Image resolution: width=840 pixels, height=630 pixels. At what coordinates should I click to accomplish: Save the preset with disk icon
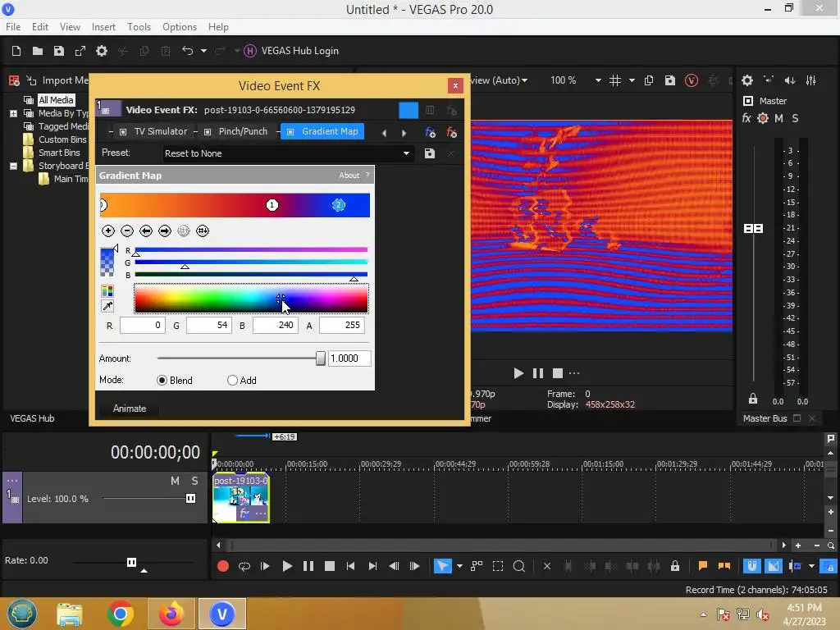click(430, 153)
